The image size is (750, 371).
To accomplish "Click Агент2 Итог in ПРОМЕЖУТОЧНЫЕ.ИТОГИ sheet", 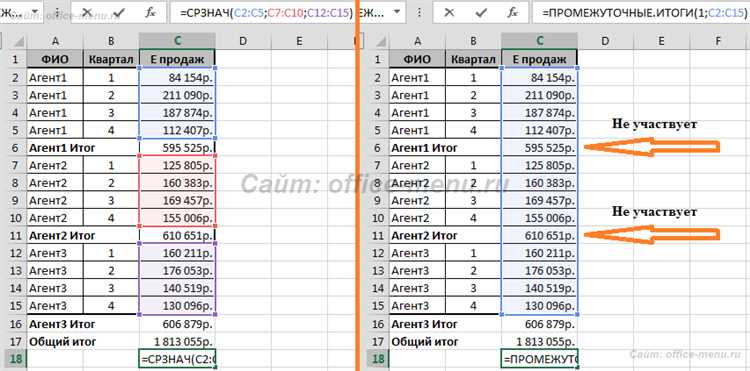I will point(446,236).
